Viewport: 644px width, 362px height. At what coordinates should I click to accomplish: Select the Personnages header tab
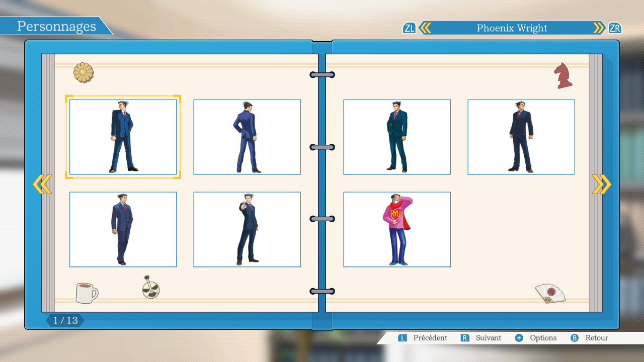(x=56, y=27)
